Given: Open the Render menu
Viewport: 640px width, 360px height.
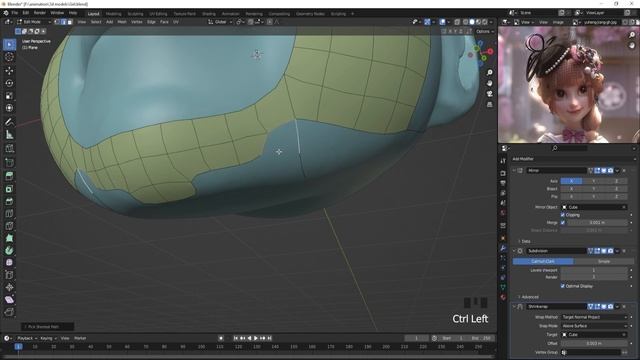Looking at the screenshot, I should tap(40, 13).
